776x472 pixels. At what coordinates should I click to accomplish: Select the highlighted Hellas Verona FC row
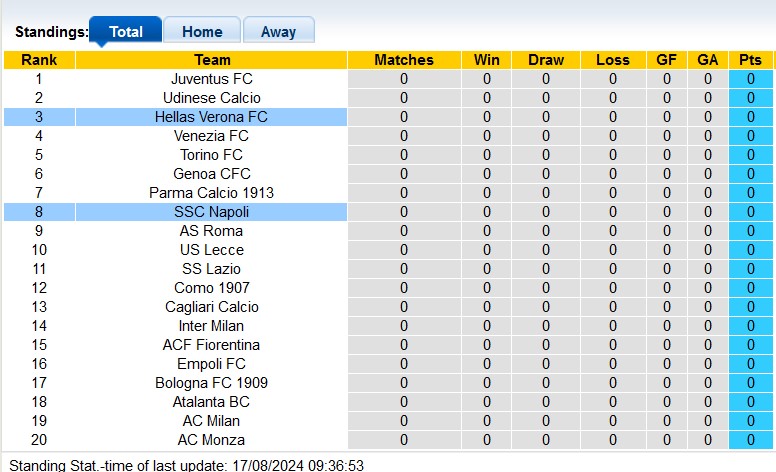click(211, 117)
